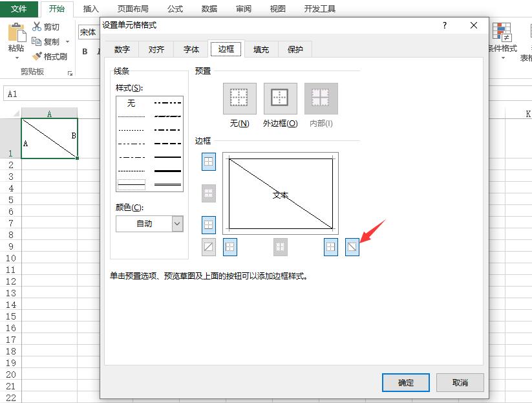Open the 剪贴板 dialog launcher
532x403 pixels.
coord(70,73)
